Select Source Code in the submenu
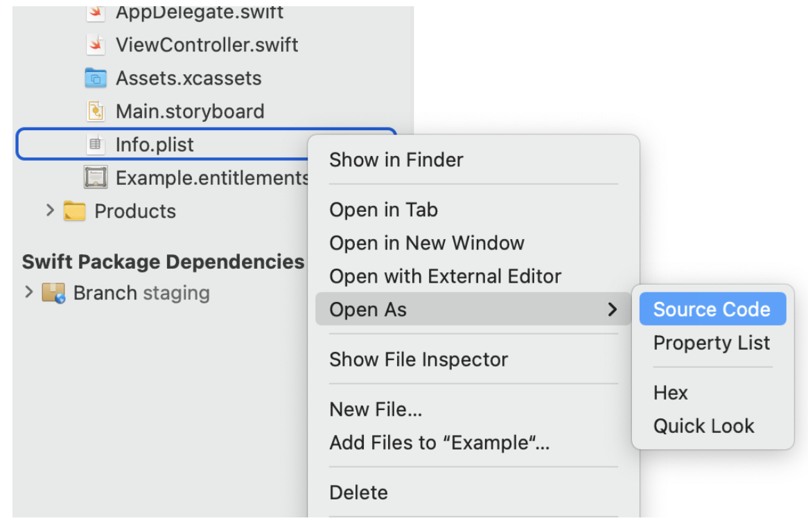The width and height of the screenshot is (808, 532). [712, 309]
